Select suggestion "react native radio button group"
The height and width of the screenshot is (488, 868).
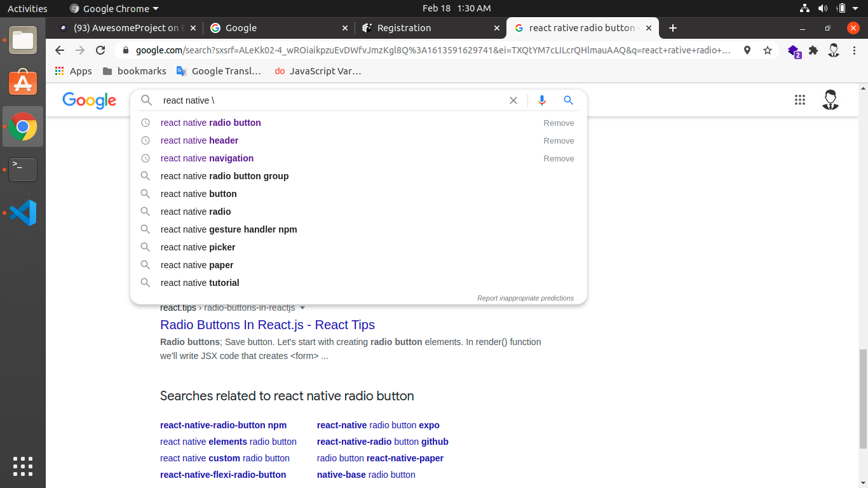224,176
